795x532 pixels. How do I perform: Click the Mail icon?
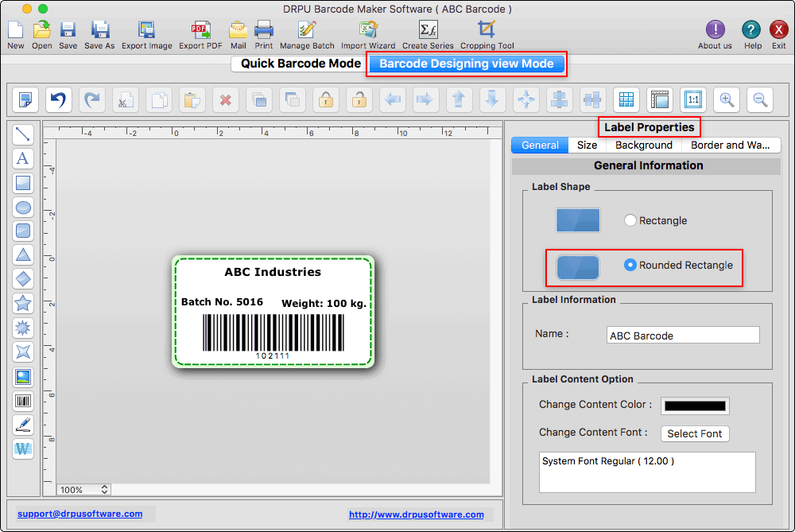coord(238,34)
